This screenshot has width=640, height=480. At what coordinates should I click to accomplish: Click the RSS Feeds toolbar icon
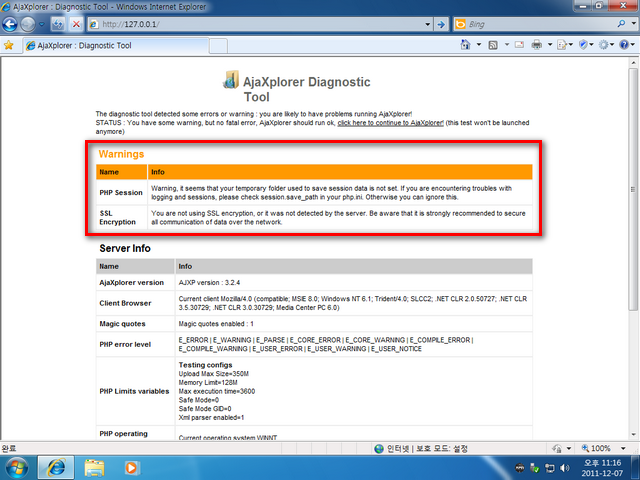click(x=493, y=45)
